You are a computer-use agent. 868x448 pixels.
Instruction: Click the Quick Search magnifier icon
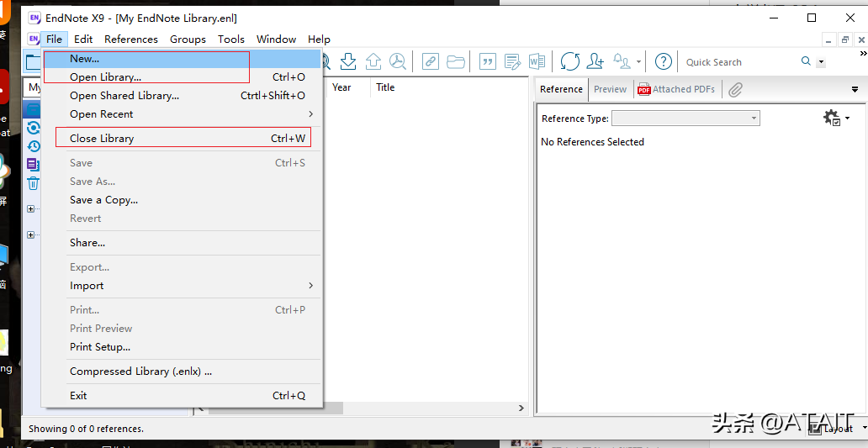click(806, 61)
